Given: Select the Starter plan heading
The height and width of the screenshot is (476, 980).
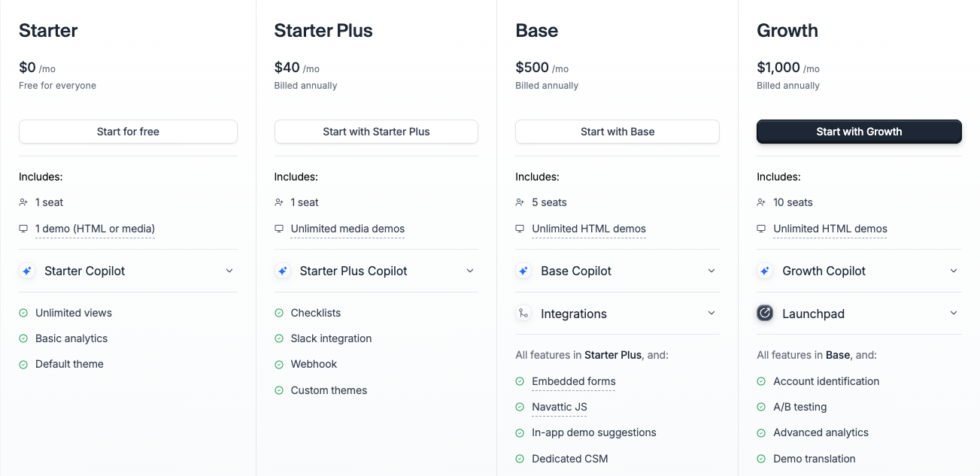Looking at the screenshot, I should [47, 31].
